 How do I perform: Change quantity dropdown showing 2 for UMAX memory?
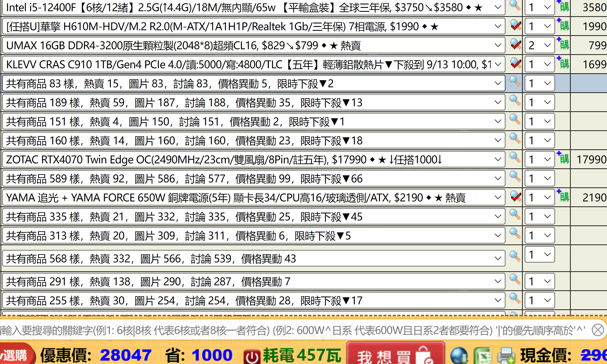(539, 45)
